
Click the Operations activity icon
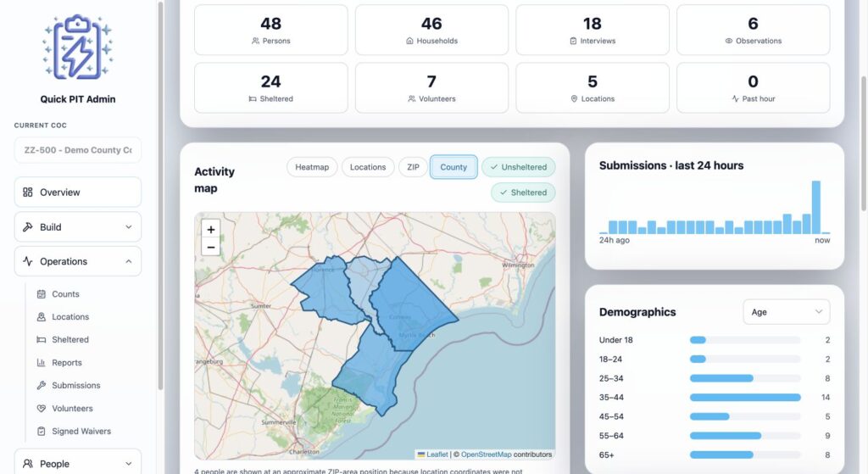point(28,261)
